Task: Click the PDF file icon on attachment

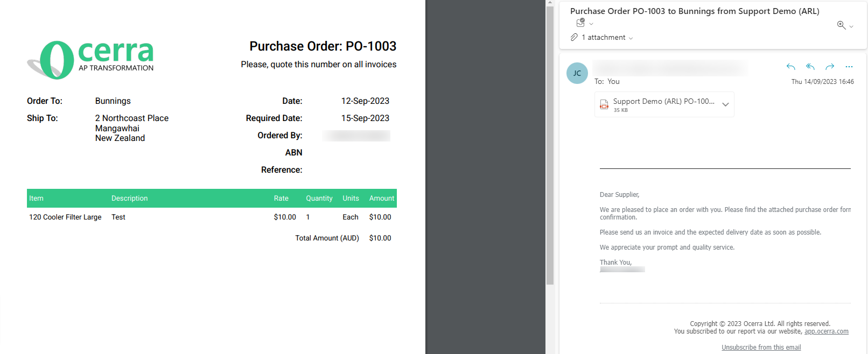Action: click(x=604, y=104)
